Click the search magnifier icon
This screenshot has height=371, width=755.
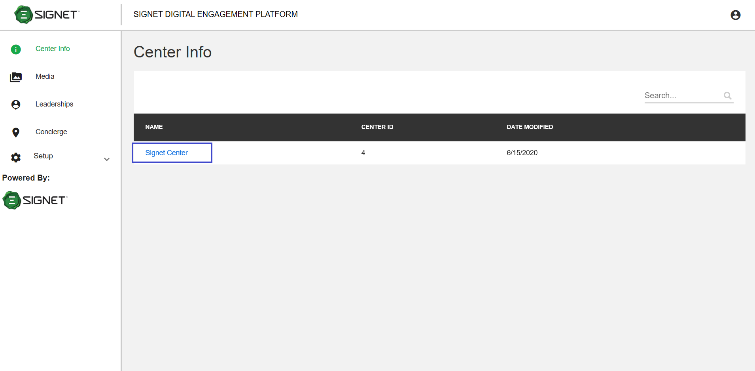(728, 96)
